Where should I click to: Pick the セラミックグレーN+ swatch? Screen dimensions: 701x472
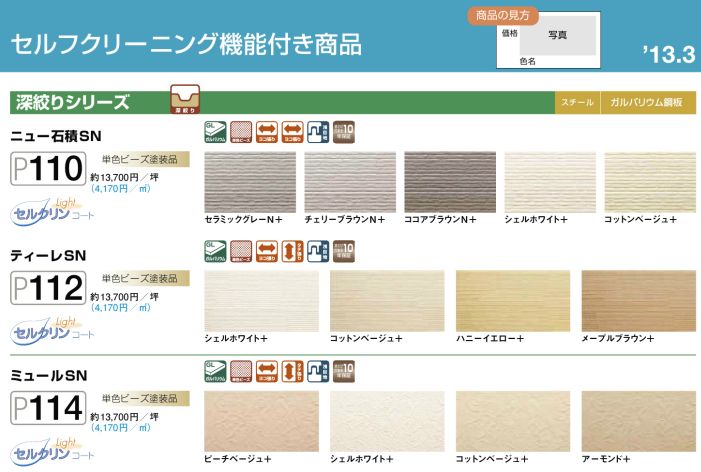click(250, 182)
